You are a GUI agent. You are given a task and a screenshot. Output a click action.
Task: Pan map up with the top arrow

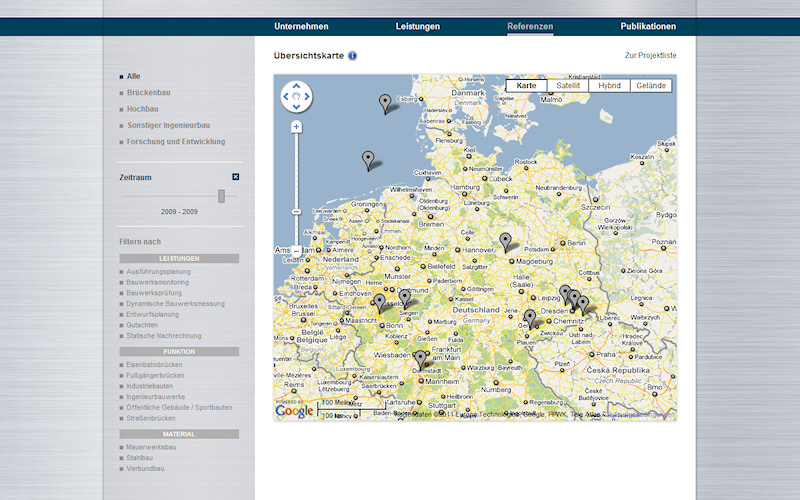(x=296, y=86)
